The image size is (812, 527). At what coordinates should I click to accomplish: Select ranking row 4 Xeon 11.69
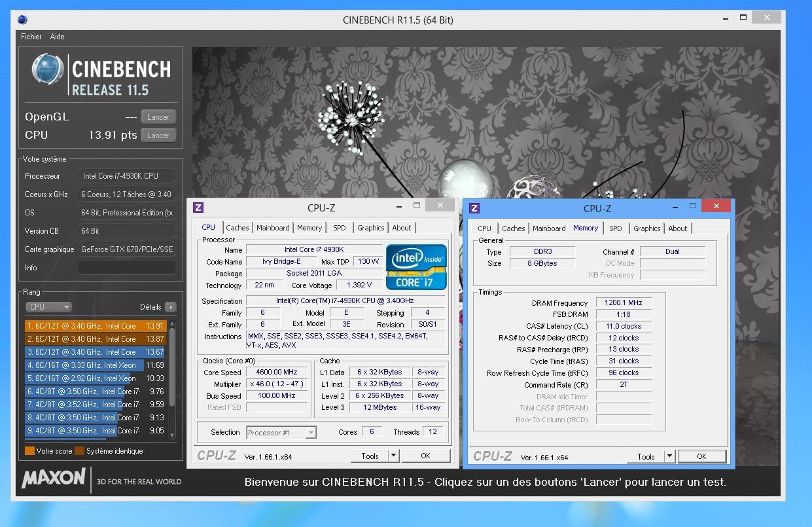pos(96,365)
